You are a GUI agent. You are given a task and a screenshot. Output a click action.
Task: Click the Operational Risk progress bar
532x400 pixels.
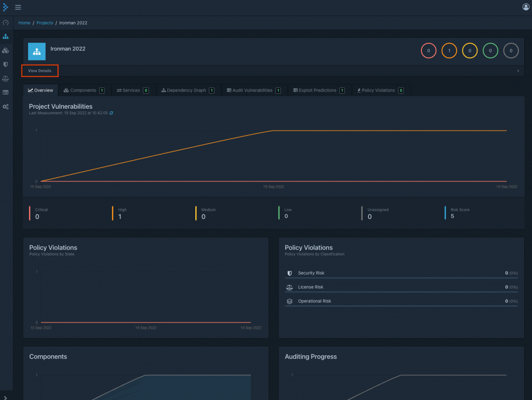tap(402, 306)
